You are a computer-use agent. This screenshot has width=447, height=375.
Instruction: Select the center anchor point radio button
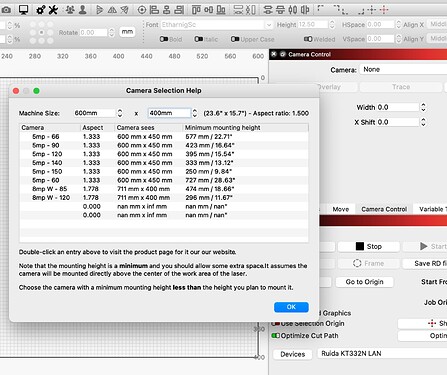tap(41, 33)
